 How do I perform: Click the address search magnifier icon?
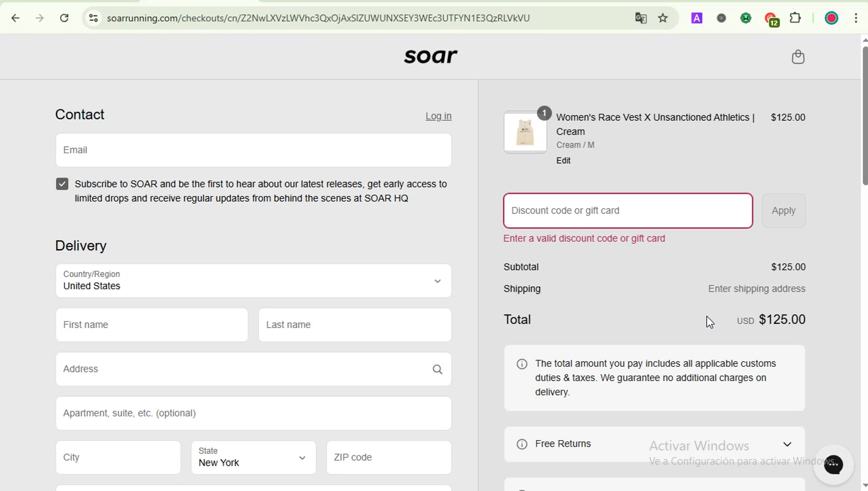(437, 369)
